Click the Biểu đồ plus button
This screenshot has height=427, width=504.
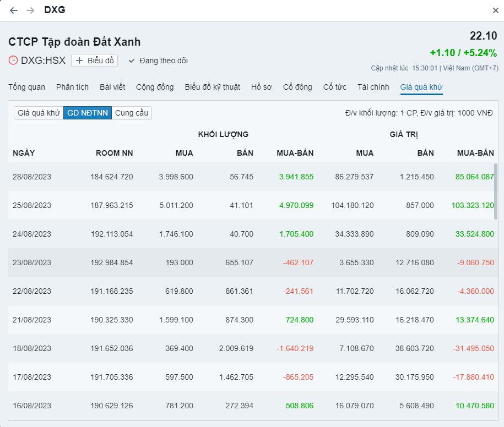[94, 61]
